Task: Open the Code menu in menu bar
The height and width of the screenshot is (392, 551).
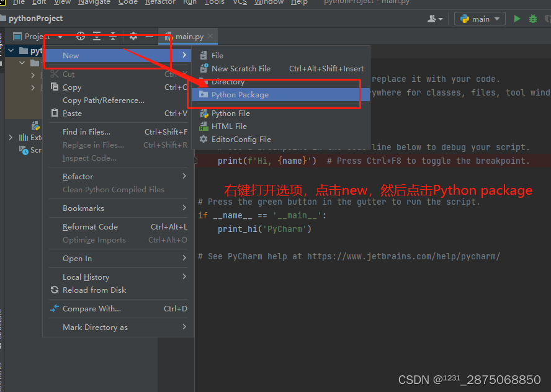Action: 128,2
